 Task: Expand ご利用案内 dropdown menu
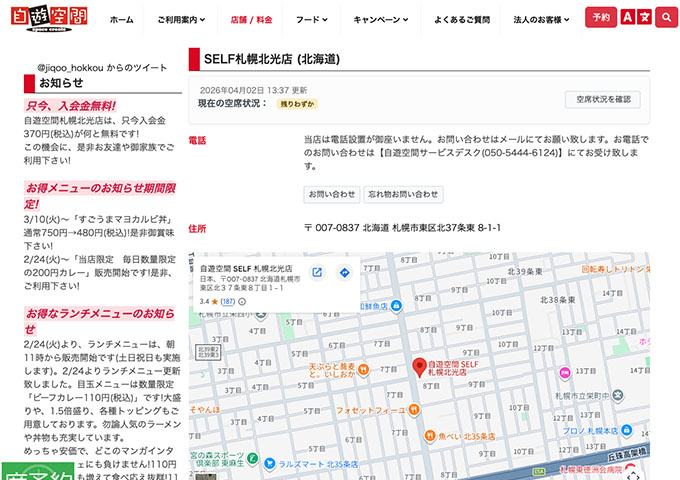[181, 20]
